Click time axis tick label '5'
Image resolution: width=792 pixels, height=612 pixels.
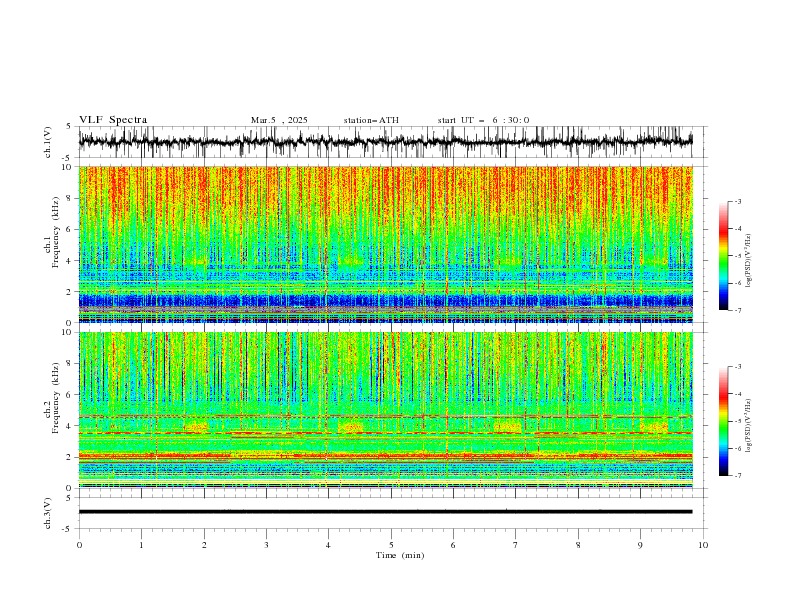pyautogui.click(x=391, y=545)
